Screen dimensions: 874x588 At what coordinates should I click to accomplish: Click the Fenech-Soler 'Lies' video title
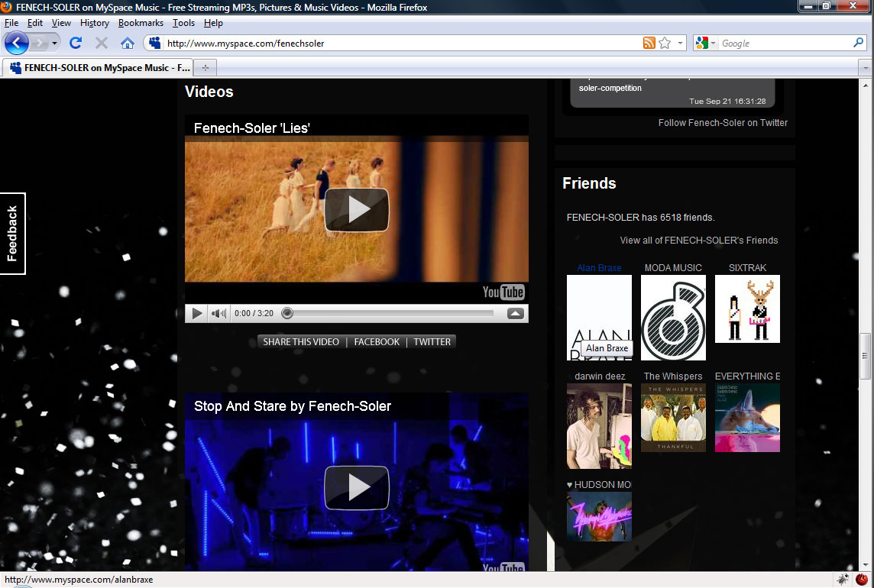(x=252, y=128)
